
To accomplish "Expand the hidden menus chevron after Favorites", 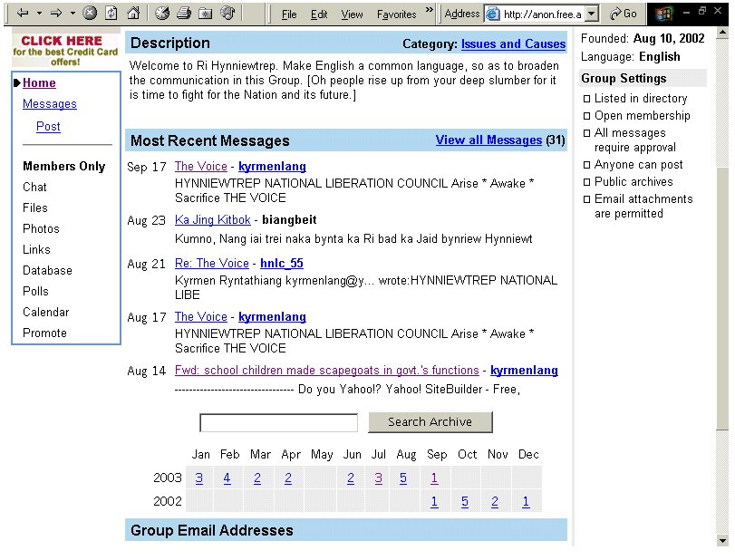I will pos(430,10).
